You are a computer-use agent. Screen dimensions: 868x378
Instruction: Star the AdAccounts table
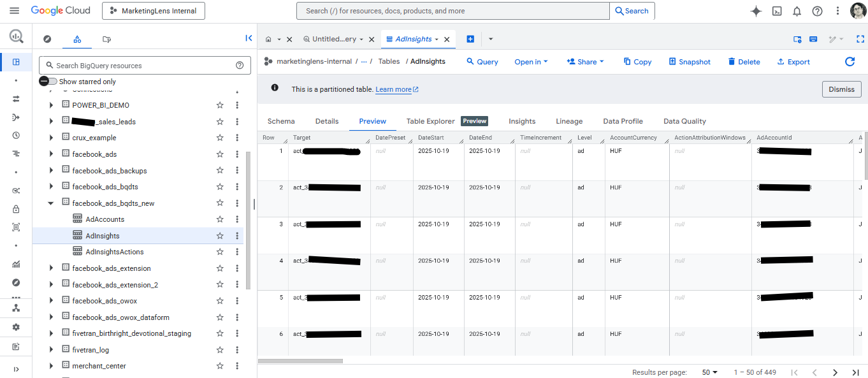[x=220, y=219]
